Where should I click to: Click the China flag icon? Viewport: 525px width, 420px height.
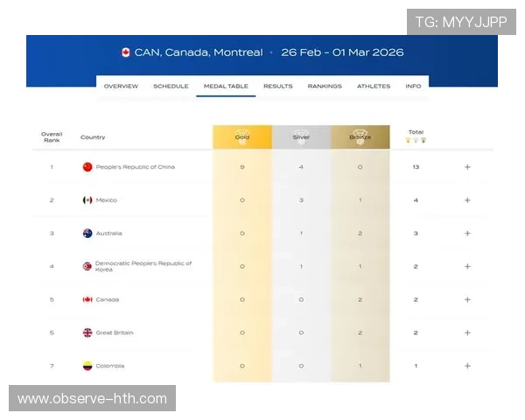point(87,167)
